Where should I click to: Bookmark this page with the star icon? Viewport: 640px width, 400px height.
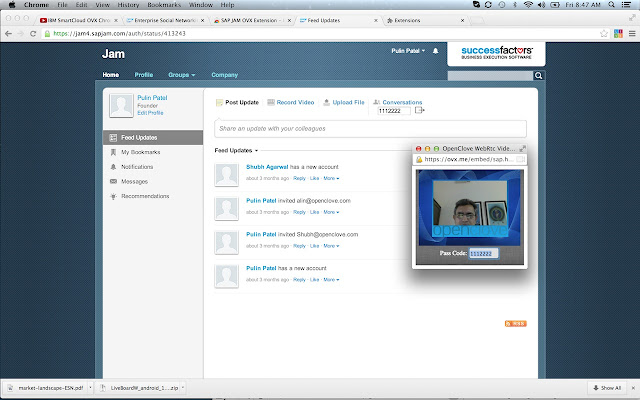[x=604, y=33]
